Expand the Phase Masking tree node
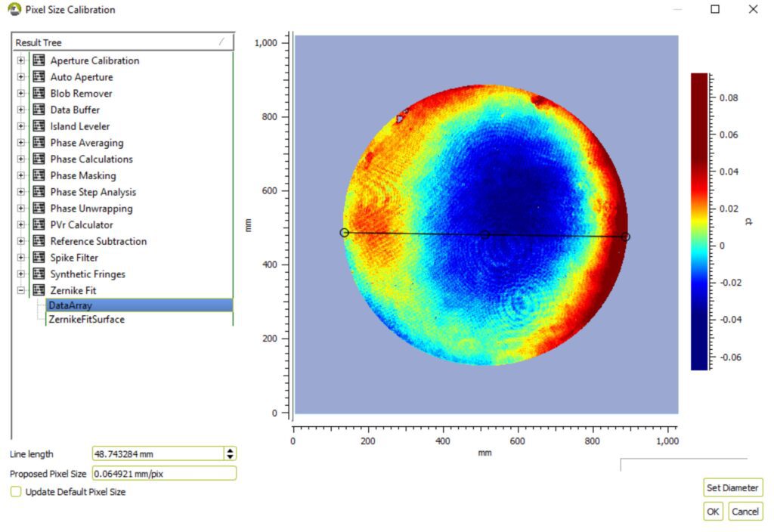774x532 pixels. (20, 175)
